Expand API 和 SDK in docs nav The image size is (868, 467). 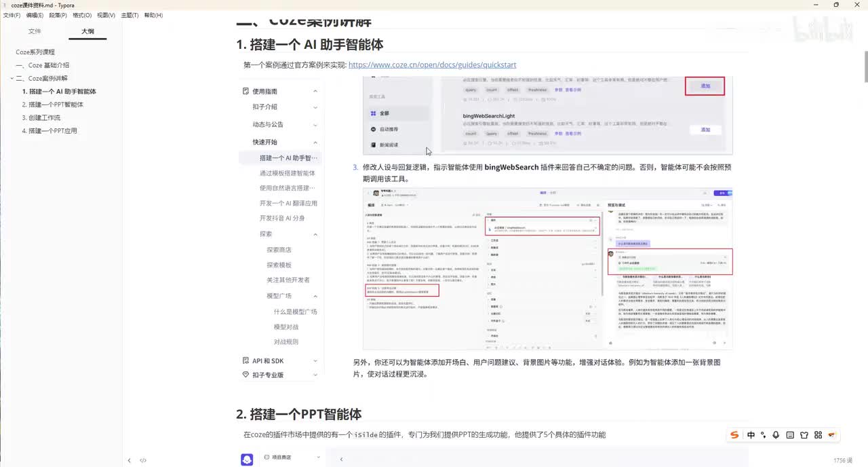(315, 361)
